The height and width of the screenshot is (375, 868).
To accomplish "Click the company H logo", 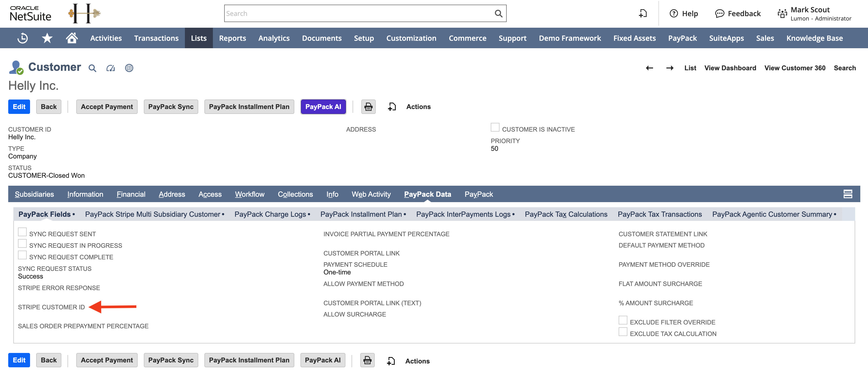I will [x=84, y=13].
